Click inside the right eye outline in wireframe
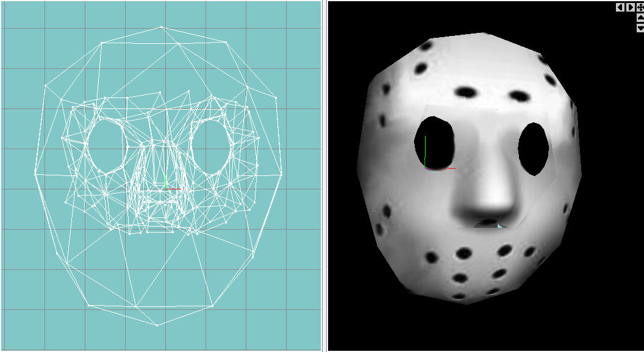644x352 pixels. (x=210, y=146)
